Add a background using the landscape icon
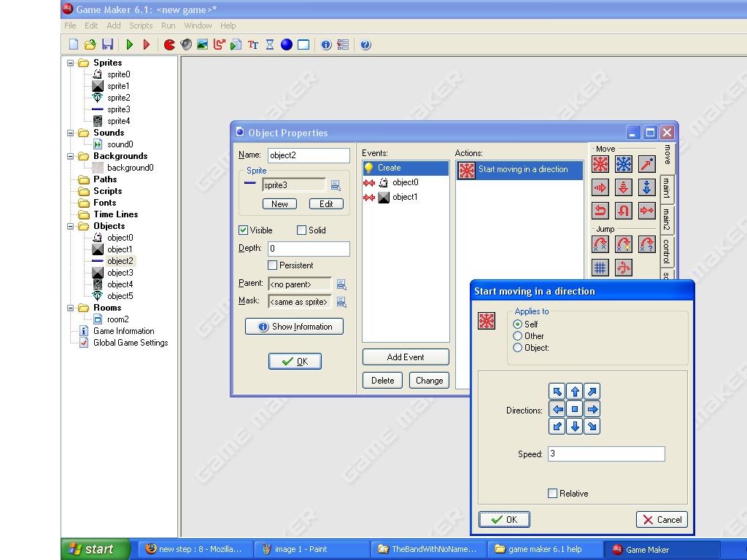The height and width of the screenshot is (560, 747). pos(203,44)
